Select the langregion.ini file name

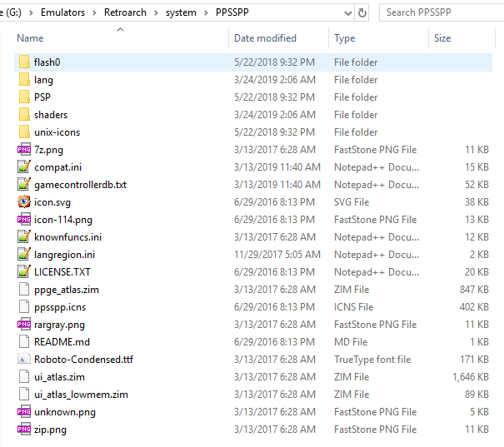pos(65,255)
